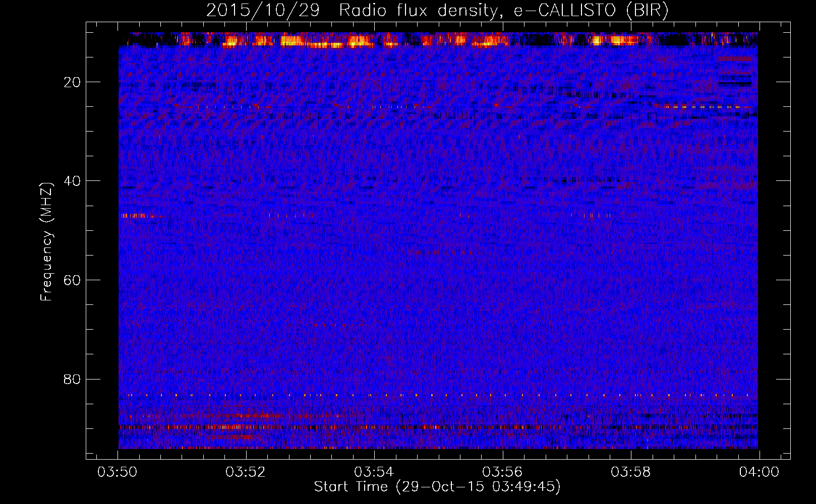
Task: Select the 03:56 time tick label
Action: click(502, 472)
